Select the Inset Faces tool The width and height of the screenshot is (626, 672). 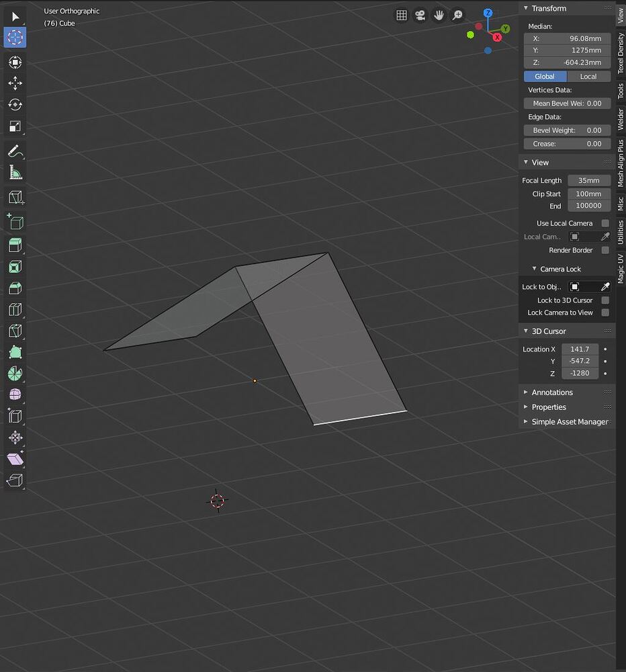tap(15, 267)
